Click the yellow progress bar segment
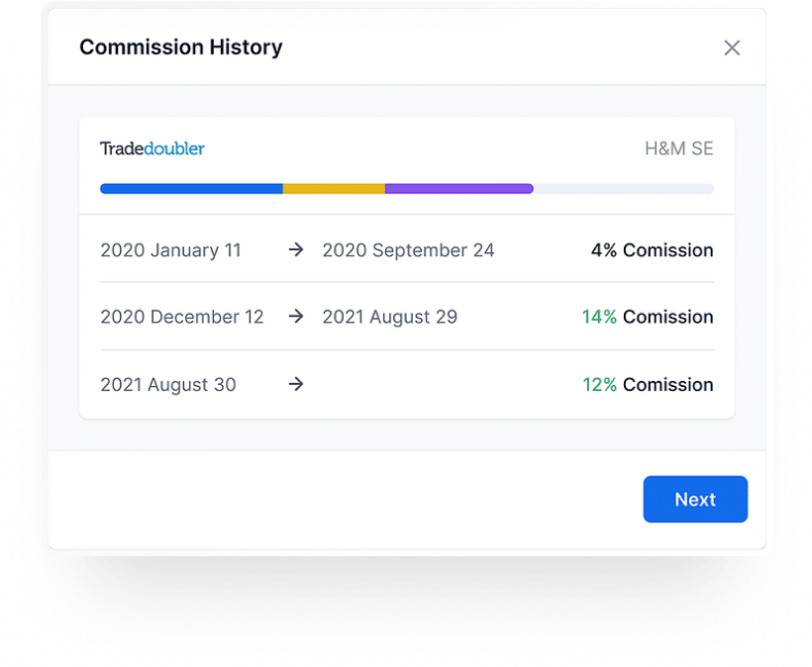 334,188
